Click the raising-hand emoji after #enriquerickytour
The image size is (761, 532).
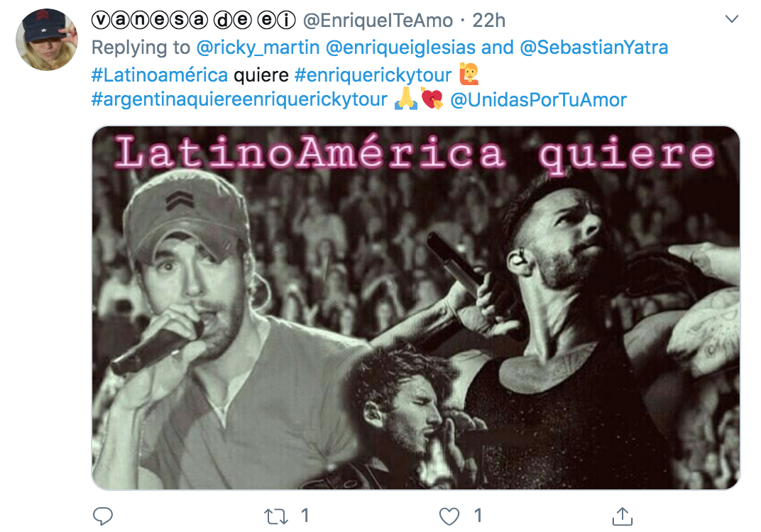(469, 74)
